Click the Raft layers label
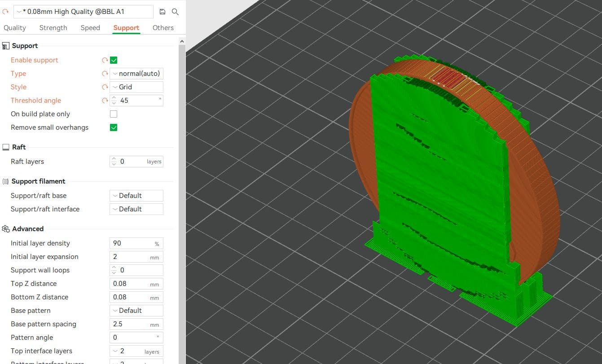 [x=27, y=162]
